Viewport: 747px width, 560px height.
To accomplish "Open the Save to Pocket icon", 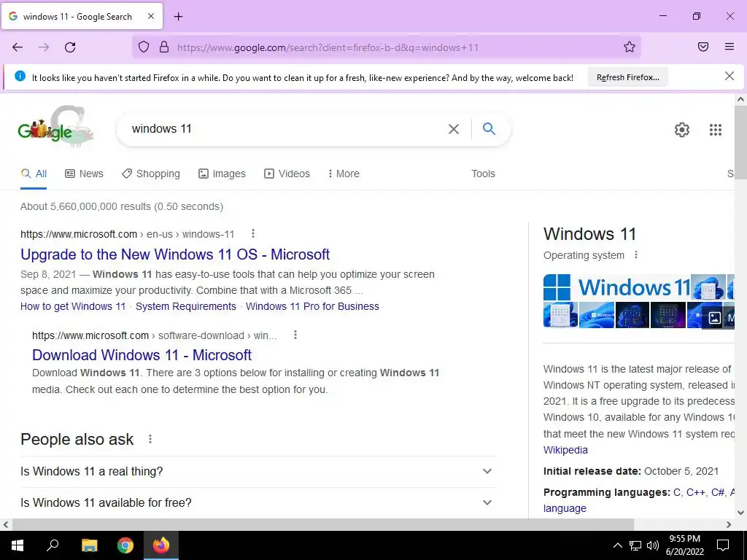I will [x=703, y=47].
